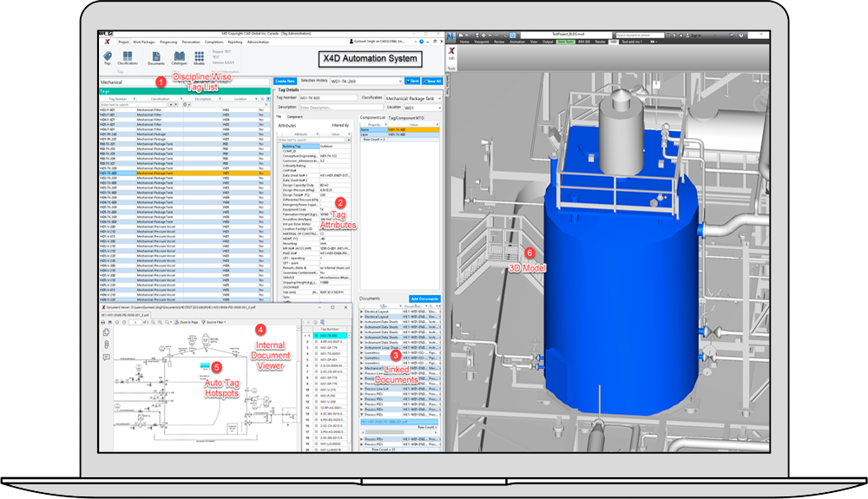Image resolution: width=868 pixels, height=499 pixels.
Task: Switch to the Component tab in Tag Details
Action: 294,117
